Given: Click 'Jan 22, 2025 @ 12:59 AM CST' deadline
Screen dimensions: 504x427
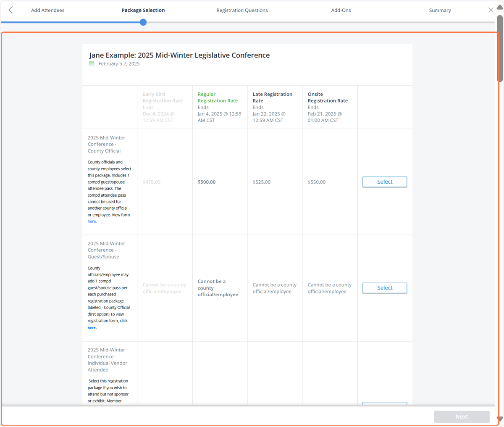Looking at the screenshot, I should 269,117.
